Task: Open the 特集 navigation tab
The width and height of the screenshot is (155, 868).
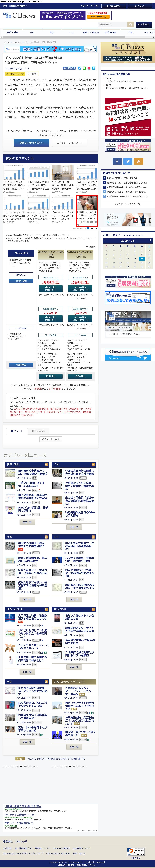Action: point(130,33)
